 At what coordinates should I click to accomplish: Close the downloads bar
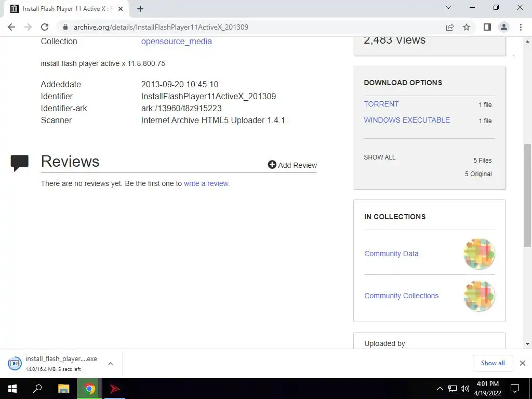click(523, 363)
